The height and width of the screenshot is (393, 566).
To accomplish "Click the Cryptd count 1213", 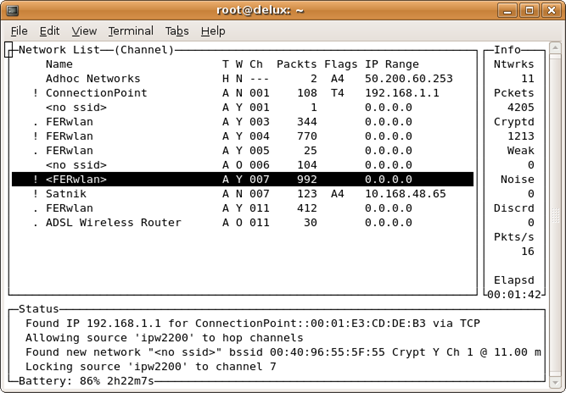I will pyautogui.click(x=521, y=136).
